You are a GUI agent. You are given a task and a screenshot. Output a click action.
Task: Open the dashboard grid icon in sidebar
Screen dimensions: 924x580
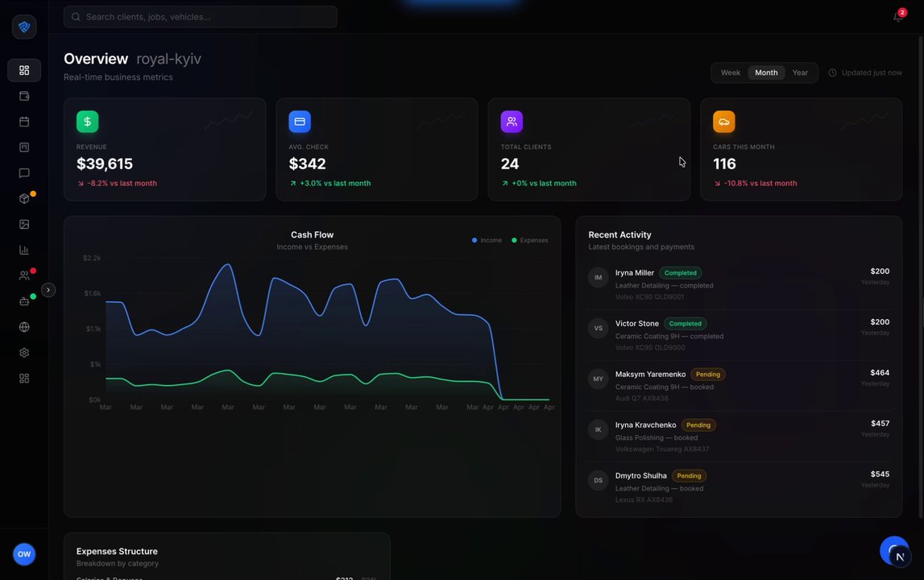click(x=24, y=70)
